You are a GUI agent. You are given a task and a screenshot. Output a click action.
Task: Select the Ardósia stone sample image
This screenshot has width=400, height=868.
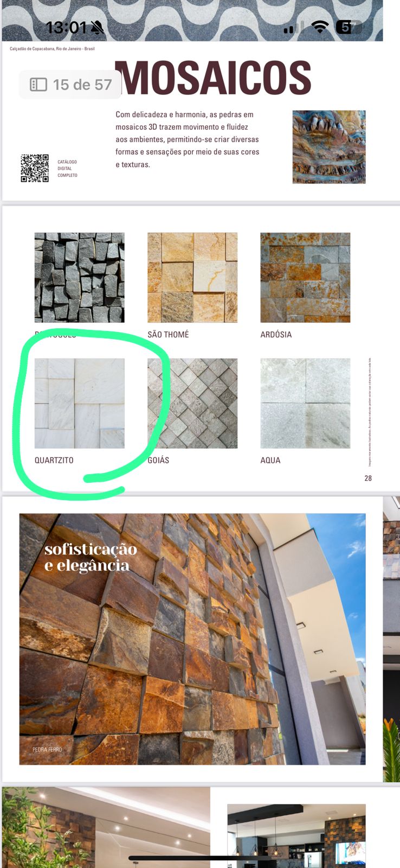[x=305, y=277]
